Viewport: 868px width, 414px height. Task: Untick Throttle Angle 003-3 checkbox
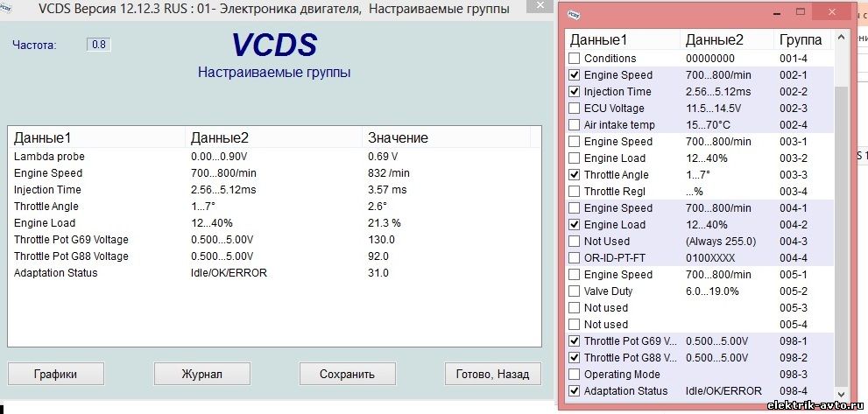[575, 174]
